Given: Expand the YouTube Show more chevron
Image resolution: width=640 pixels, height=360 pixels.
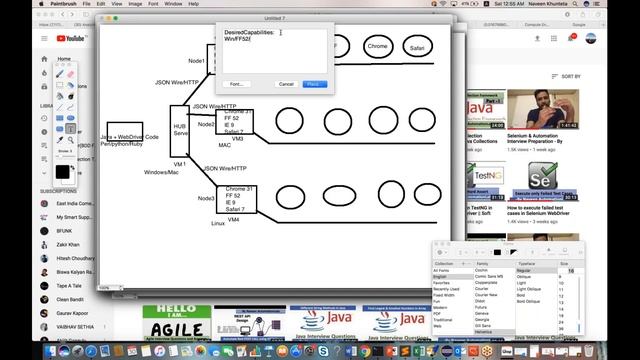Looking at the screenshot, I should click(x=44, y=173).
